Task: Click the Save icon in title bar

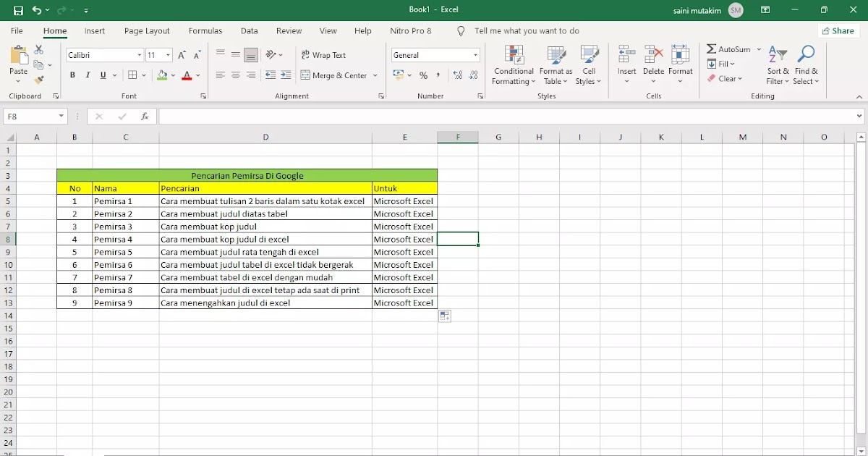Action: click(x=18, y=10)
